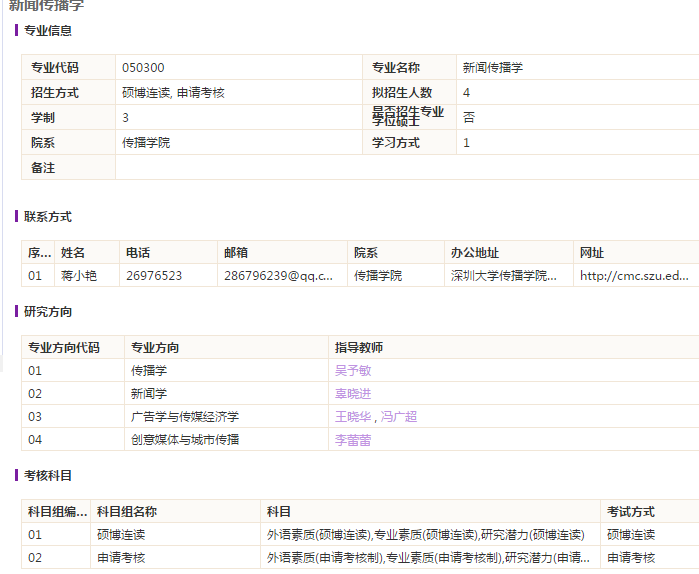Select the email cell 286796239@qq.c...
Image resolution: width=699 pixels, height=574 pixels.
pos(278,276)
